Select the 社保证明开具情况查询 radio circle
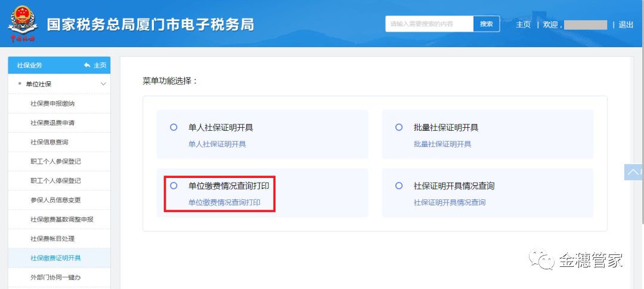This screenshot has height=289, width=644. pos(398,186)
